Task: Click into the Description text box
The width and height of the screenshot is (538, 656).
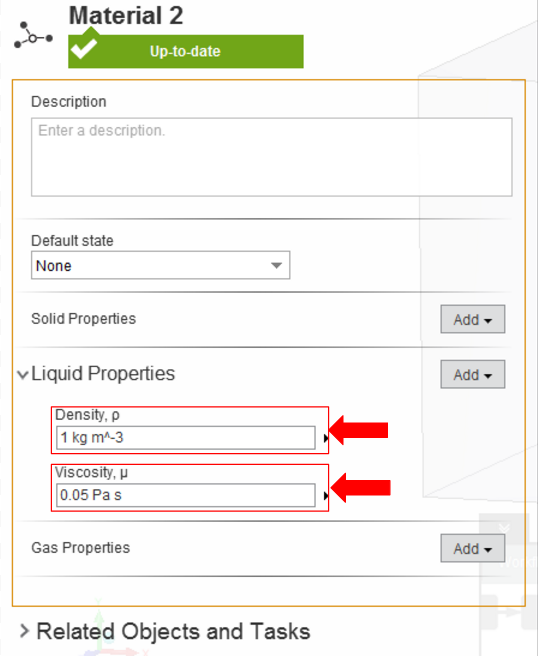Action: 272,157
